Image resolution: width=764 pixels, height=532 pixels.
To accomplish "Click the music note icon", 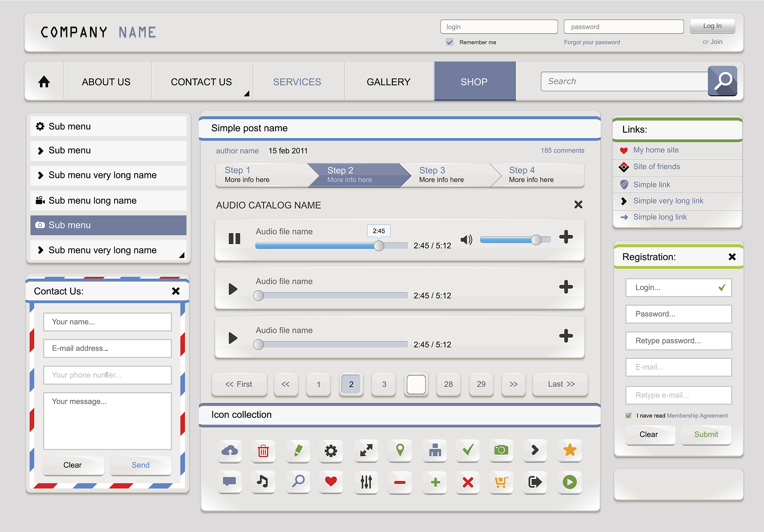I will [x=263, y=482].
